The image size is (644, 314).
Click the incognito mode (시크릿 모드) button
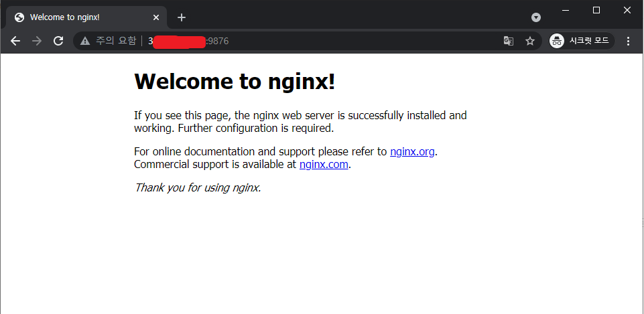(582, 41)
